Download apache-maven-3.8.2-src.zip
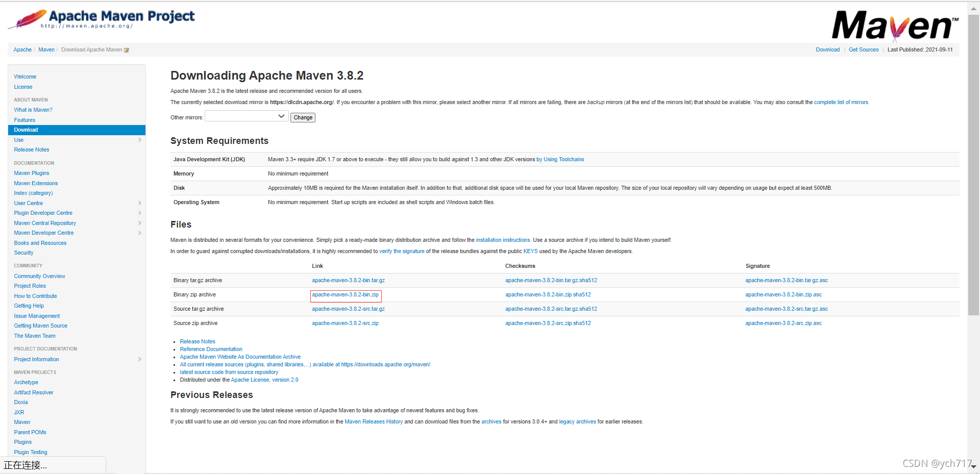The width and height of the screenshot is (980, 474). [345, 323]
